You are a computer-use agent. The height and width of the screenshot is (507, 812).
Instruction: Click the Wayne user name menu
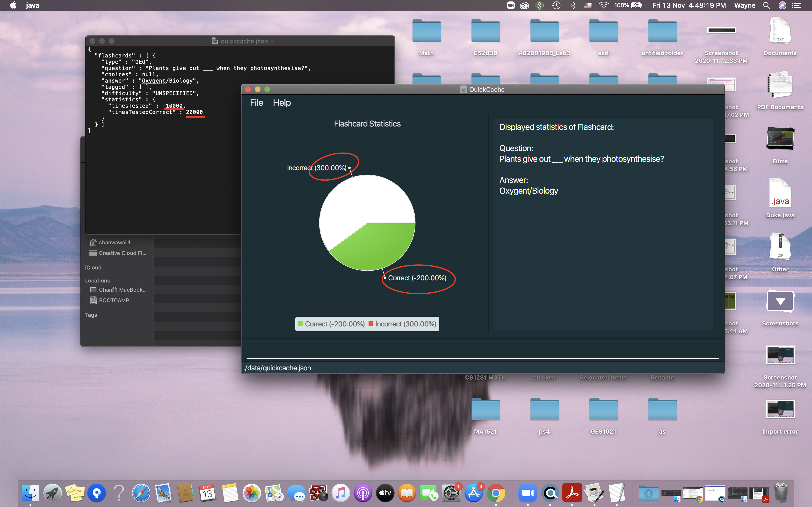pos(745,5)
